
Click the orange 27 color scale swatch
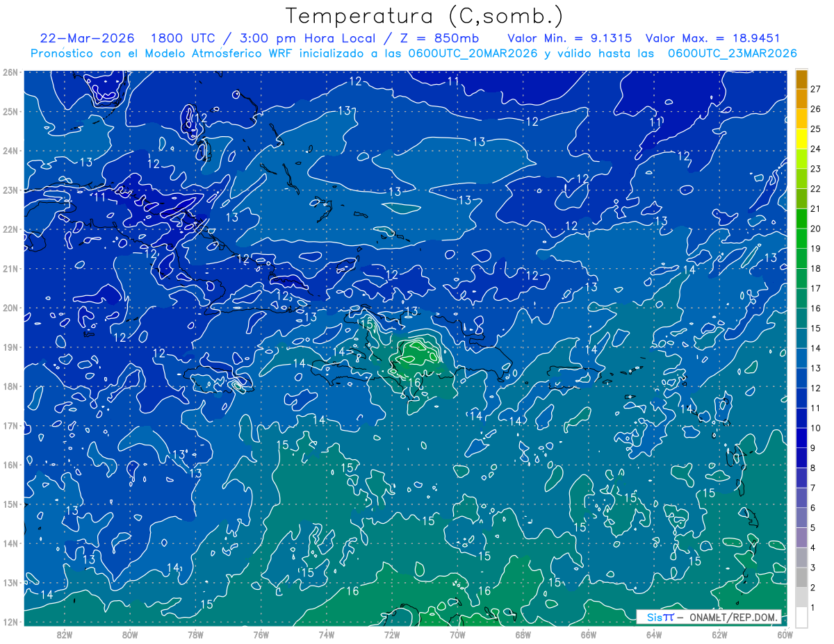pos(801,79)
